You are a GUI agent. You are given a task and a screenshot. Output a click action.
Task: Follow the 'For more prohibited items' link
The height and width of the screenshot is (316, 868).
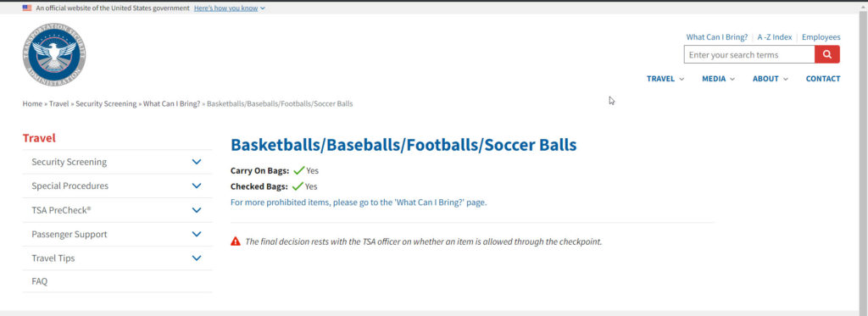(x=359, y=202)
